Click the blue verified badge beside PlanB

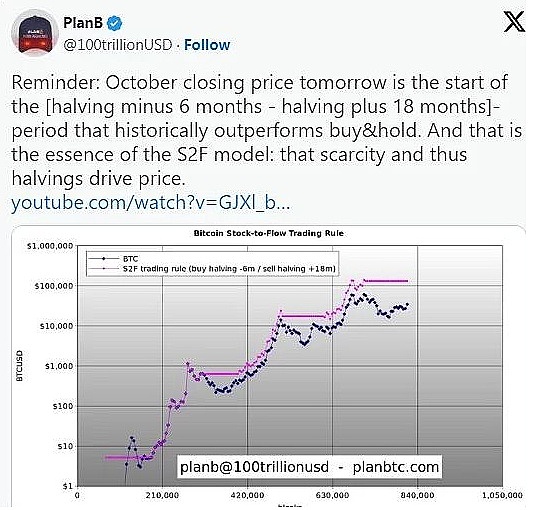[x=115, y=23]
